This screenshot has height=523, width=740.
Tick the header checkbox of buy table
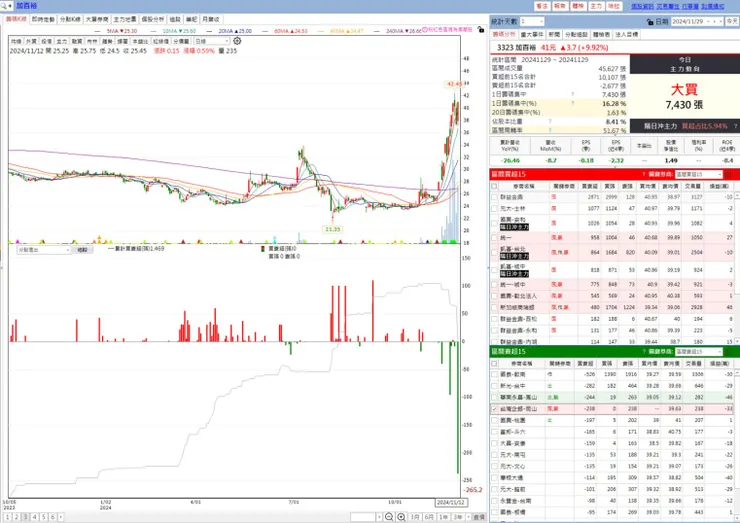[494, 186]
